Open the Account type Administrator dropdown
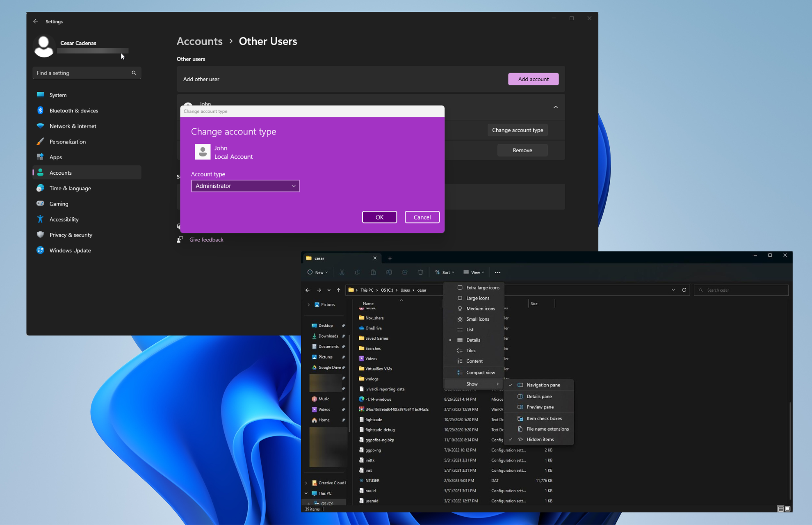Viewport: 812px width, 525px height. coord(245,186)
